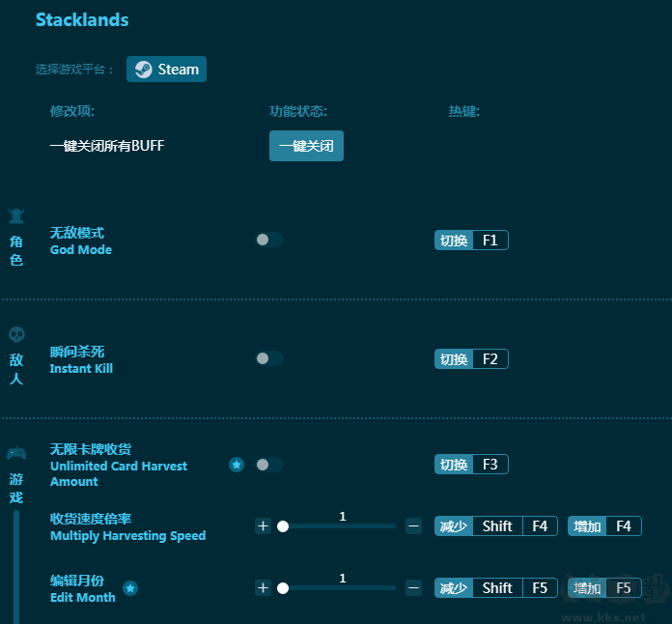672x624 pixels.
Task: Click the Steam platform icon button
Action: coord(166,70)
